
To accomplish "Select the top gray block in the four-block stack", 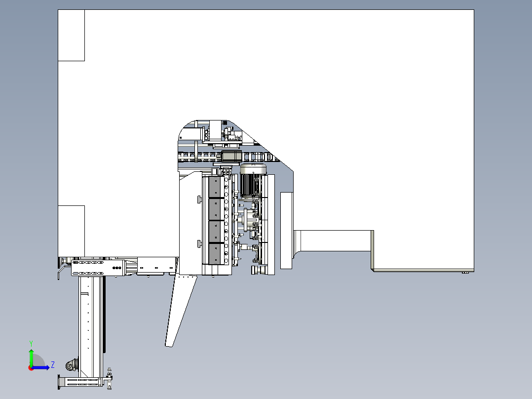I will (x=215, y=187).
